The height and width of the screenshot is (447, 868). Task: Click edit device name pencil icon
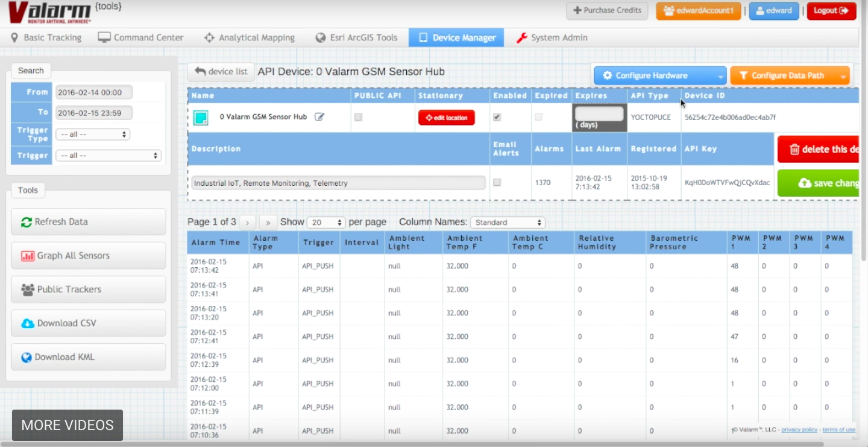pos(319,117)
